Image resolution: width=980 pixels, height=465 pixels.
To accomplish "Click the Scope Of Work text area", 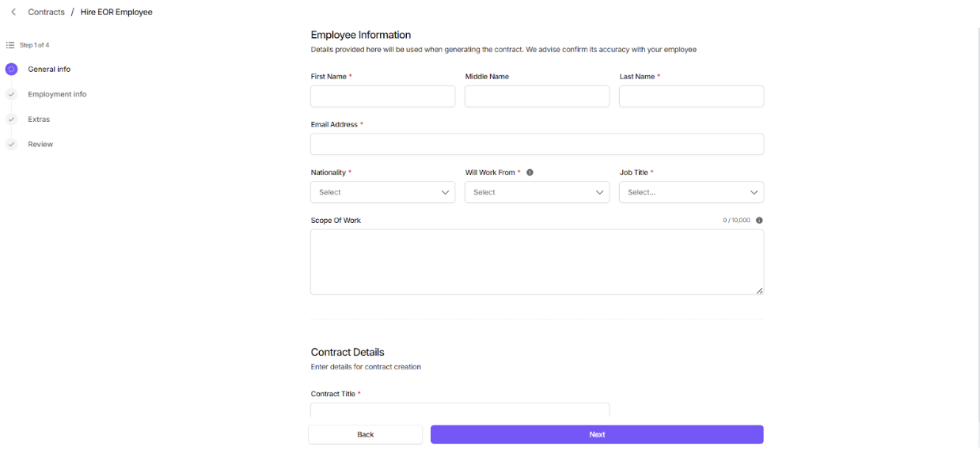I will [537, 262].
